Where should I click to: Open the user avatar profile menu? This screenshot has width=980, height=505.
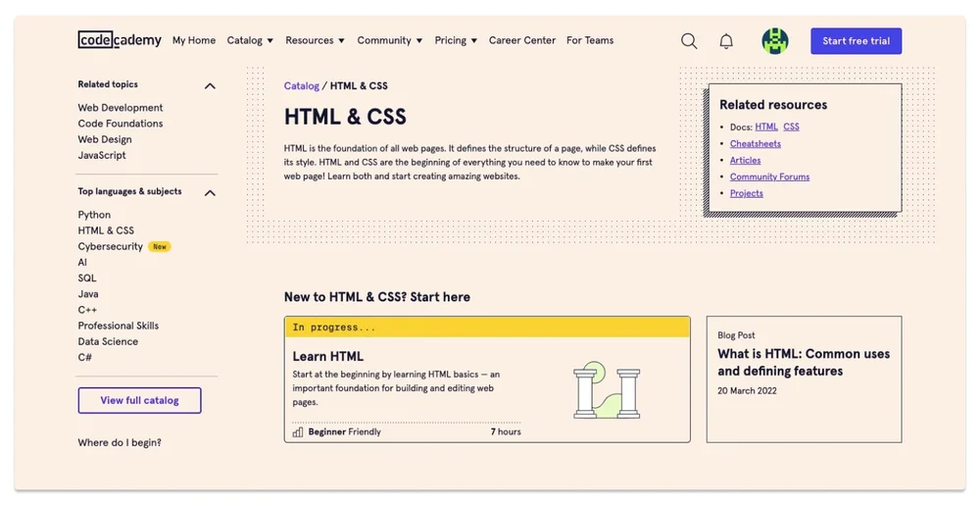(x=775, y=41)
